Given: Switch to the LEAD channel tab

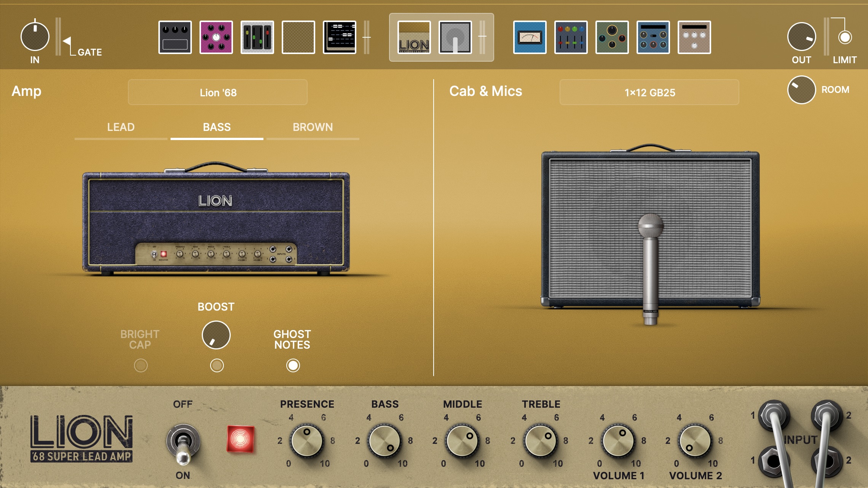Looking at the screenshot, I should 121,127.
